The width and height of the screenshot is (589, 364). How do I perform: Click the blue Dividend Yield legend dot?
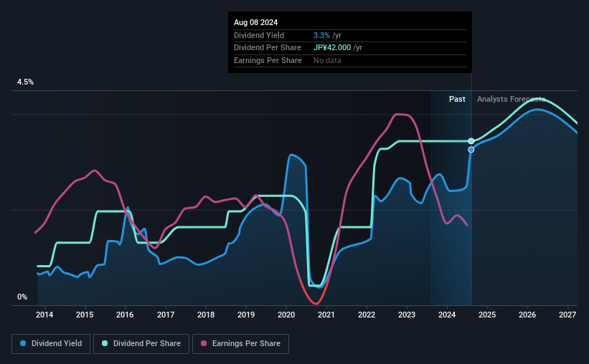pyautogui.click(x=23, y=343)
